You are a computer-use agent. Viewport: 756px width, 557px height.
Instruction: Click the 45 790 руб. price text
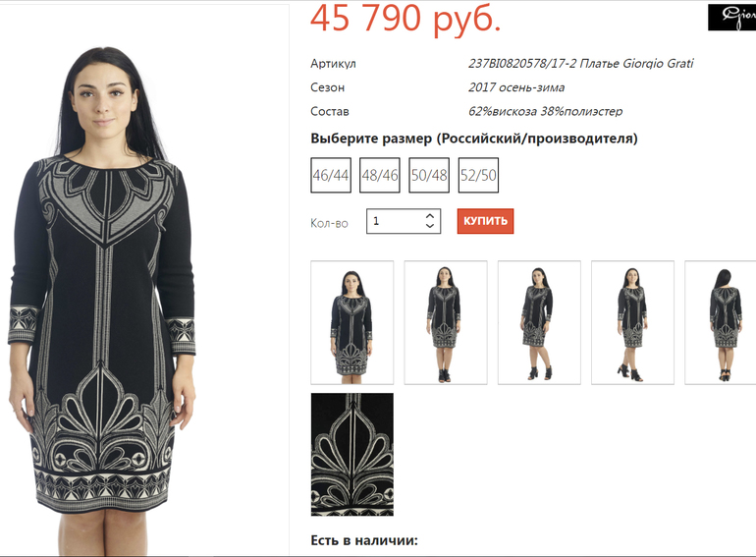pyautogui.click(x=405, y=19)
